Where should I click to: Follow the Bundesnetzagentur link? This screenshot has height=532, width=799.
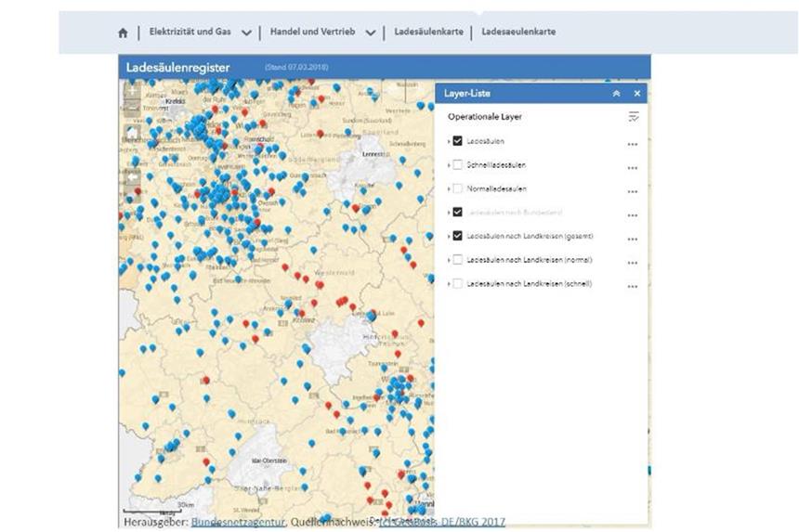pos(238,522)
